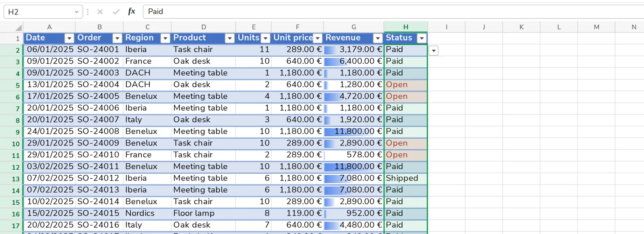The height and width of the screenshot is (234, 644).
Task: Select row 17 header
Action: (x=12, y=226)
